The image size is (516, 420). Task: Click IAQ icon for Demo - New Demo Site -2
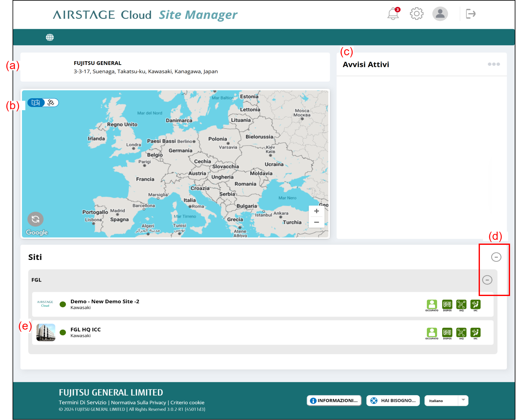tap(461, 304)
